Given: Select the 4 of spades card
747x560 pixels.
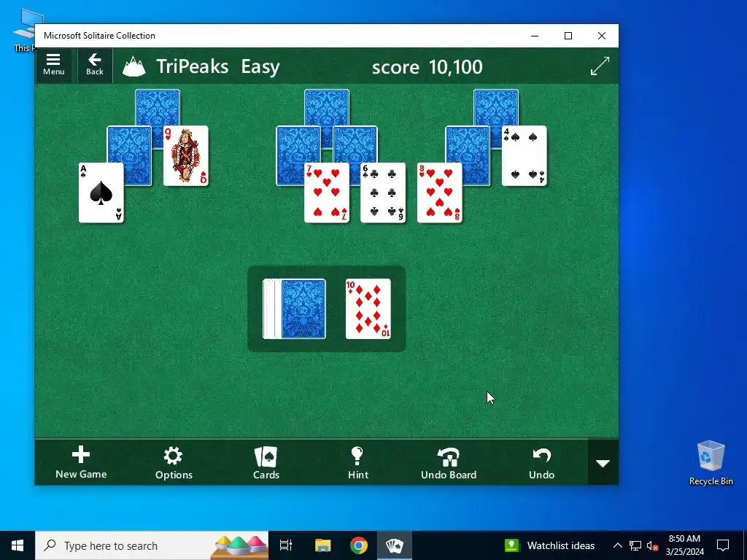Looking at the screenshot, I should point(524,156).
